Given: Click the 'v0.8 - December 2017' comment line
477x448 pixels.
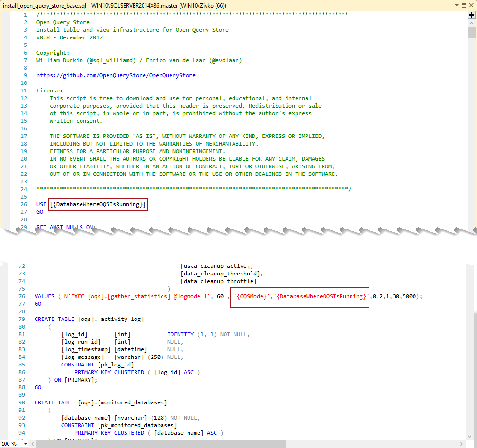Looking at the screenshot, I should [70, 37].
